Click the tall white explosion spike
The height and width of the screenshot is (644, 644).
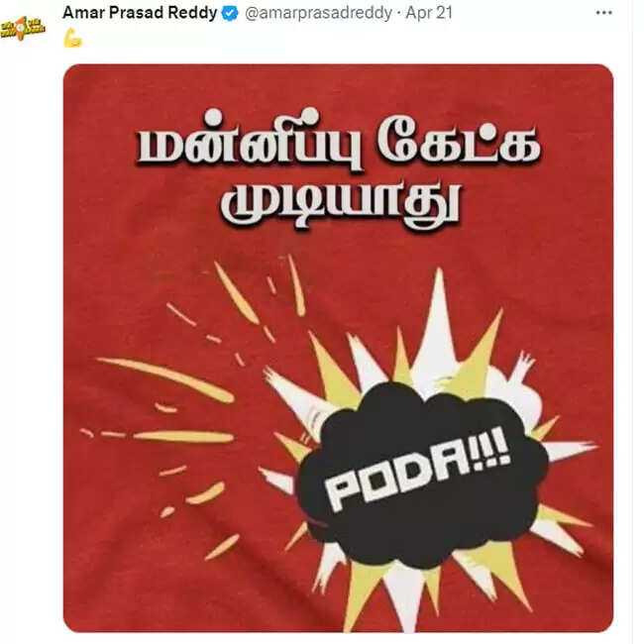(x=435, y=329)
